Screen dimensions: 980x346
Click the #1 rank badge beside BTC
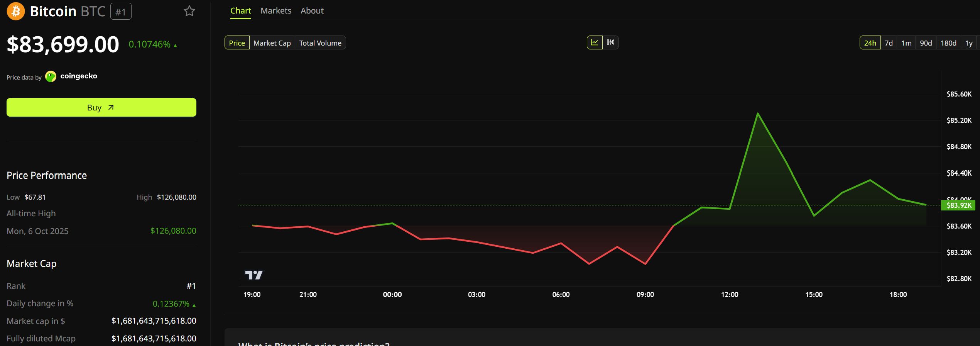pyautogui.click(x=121, y=12)
